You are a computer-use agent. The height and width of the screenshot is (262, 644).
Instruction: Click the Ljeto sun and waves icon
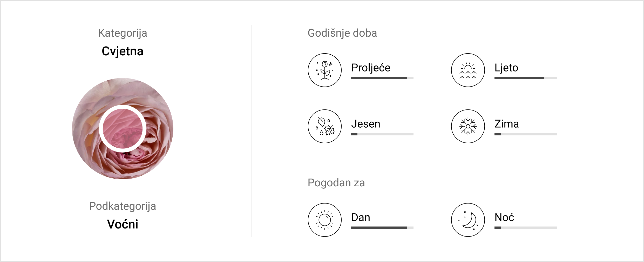click(x=468, y=70)
